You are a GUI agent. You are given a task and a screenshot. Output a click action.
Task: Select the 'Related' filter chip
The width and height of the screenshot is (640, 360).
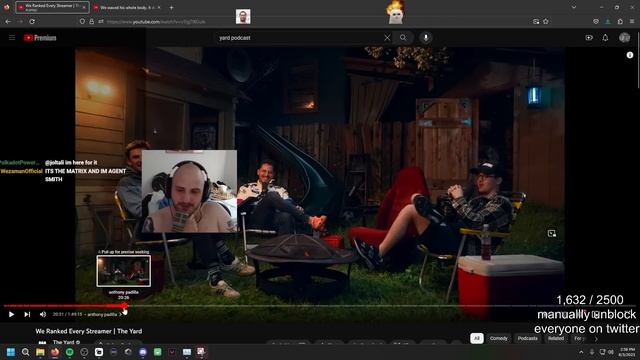[x=556, y=338]
